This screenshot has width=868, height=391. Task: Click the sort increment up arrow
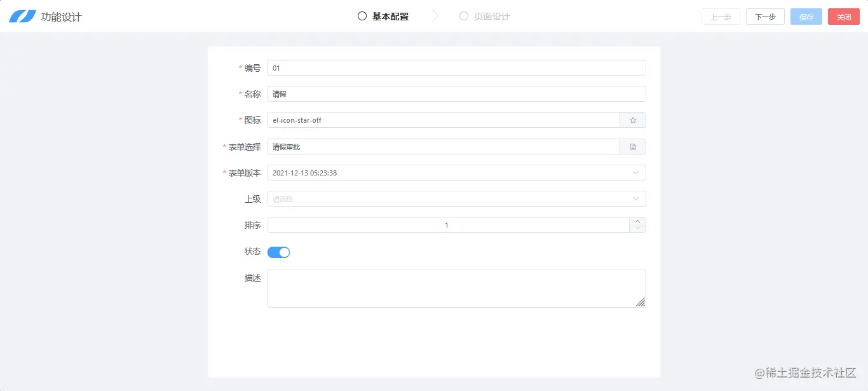(x=637, y=221)
